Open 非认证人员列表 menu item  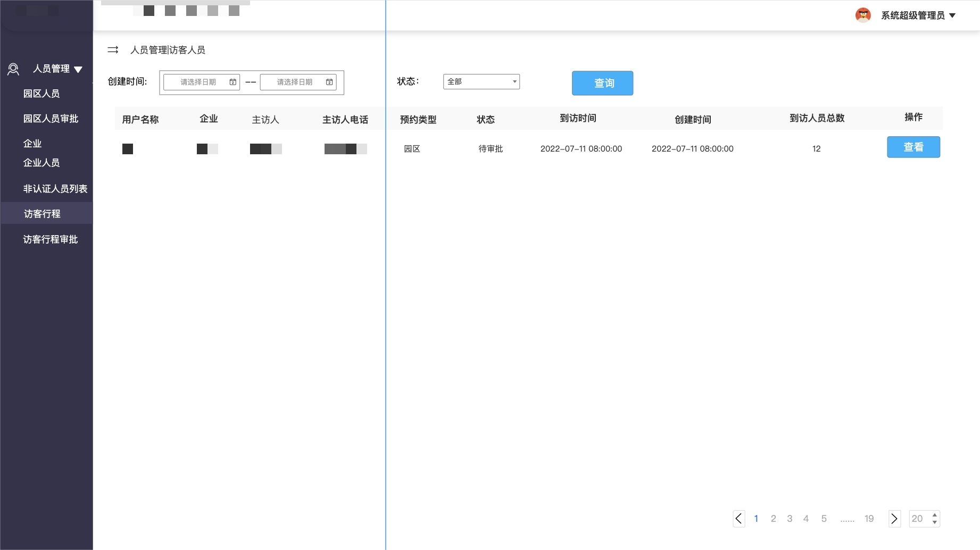pyautogui.click(x=55, y=189)
